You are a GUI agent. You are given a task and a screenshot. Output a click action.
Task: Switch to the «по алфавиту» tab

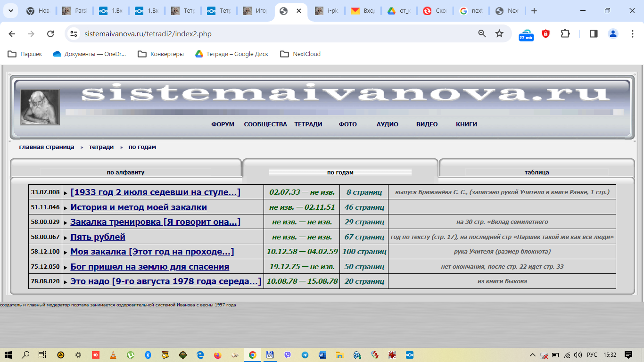(x=125, y=172)
